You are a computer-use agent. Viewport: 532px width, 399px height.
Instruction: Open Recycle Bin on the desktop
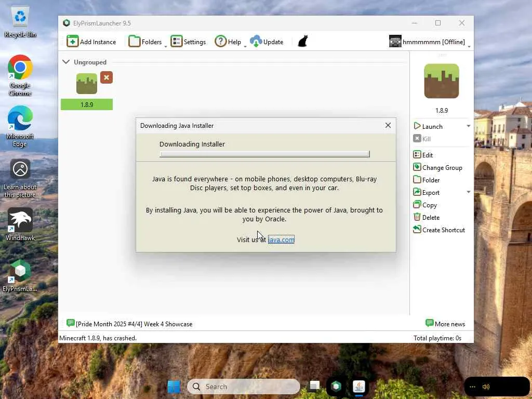(x=20, y=22)
